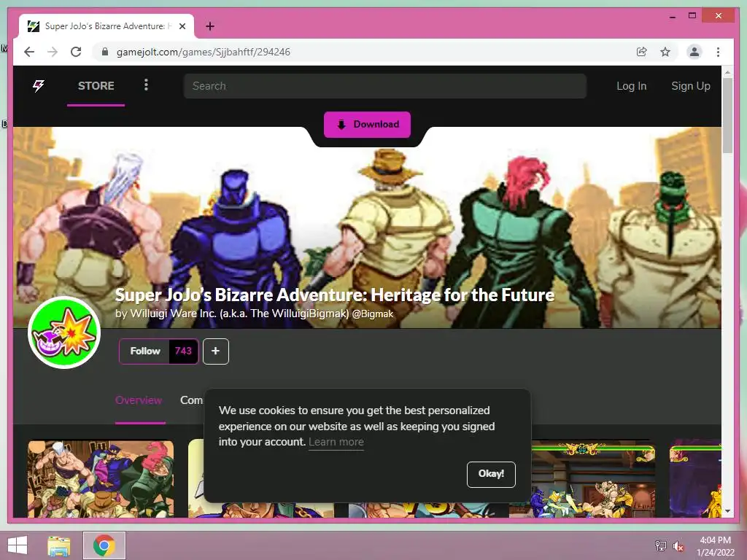Click the 743 follower count

183,351
